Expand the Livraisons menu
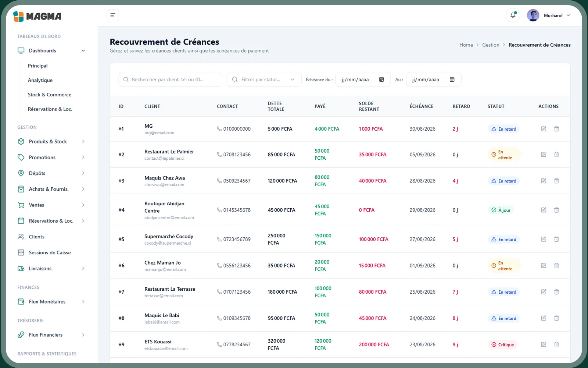The height and width of the screenshot is (368, 588). pos(83,269)
